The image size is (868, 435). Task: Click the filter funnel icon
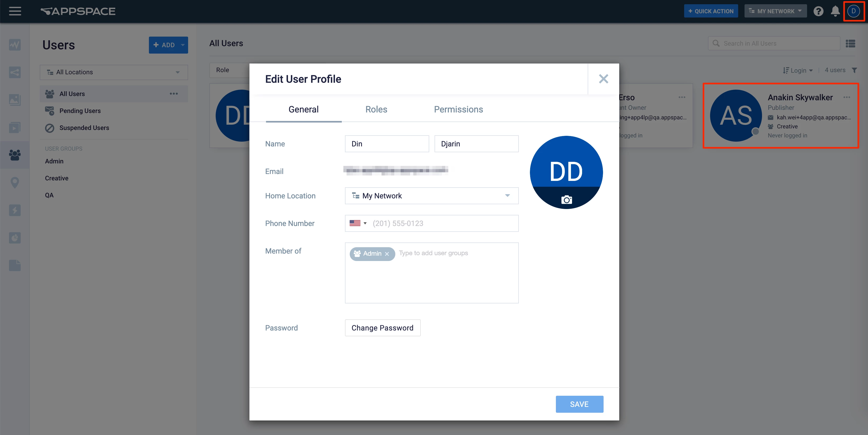[854, 70]
